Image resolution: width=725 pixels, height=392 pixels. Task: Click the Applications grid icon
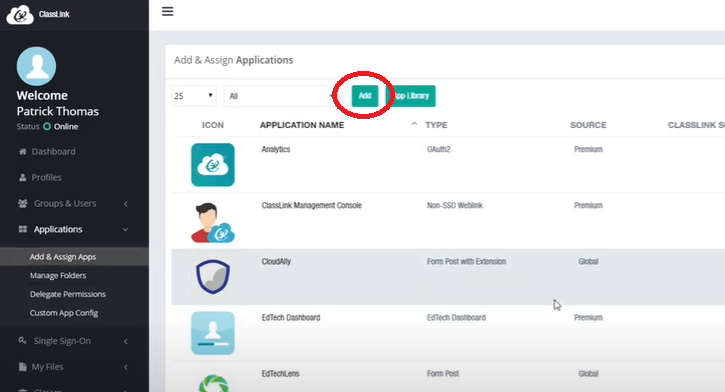(x=22, y=229)
